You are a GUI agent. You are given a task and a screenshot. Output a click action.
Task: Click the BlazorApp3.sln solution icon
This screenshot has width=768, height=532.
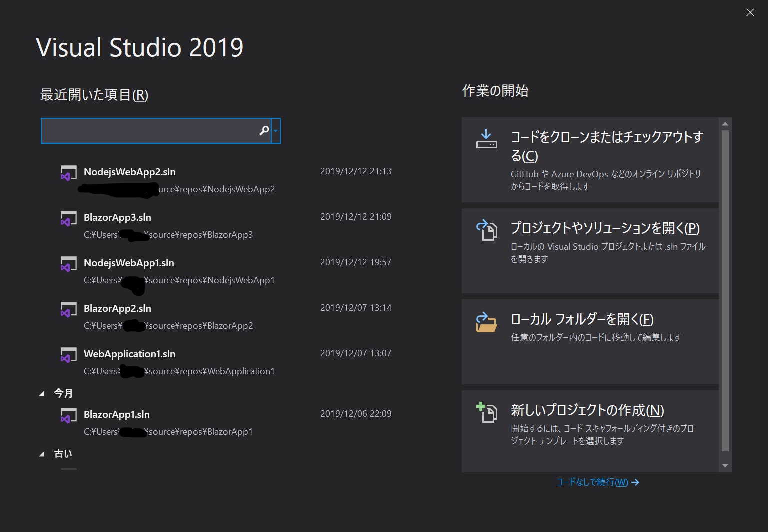68,218
